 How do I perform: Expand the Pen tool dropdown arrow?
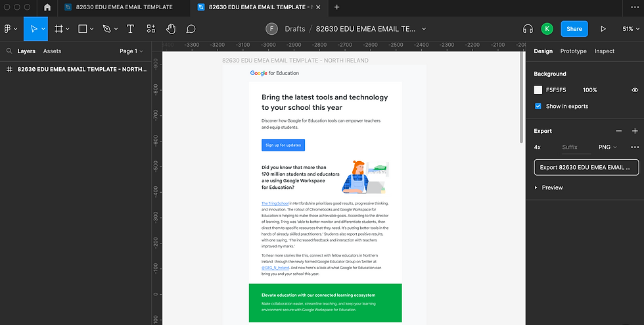[116, 29]
